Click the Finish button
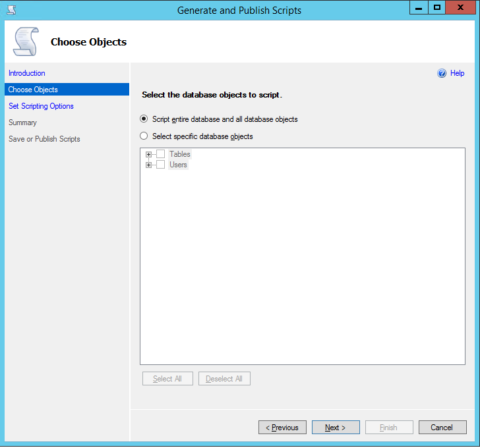The height and width of the screenshot is (448, 480). point(389,427)
